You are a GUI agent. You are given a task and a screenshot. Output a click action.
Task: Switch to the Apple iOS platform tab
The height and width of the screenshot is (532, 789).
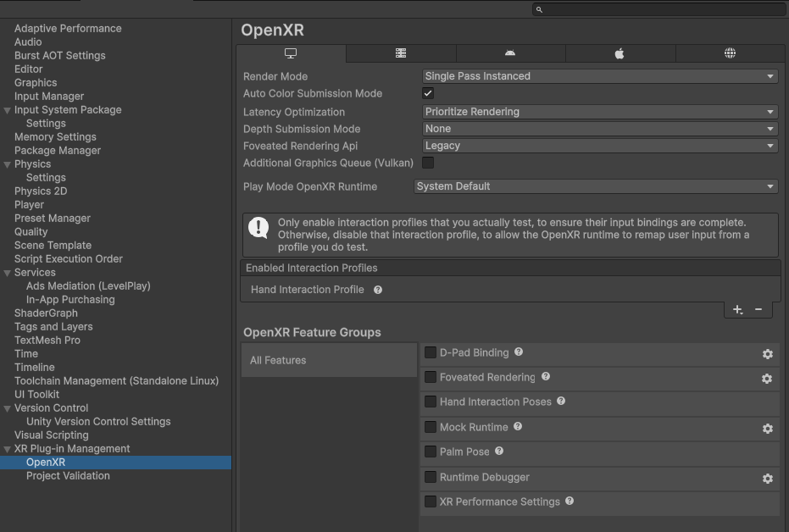tap(620, 53)
